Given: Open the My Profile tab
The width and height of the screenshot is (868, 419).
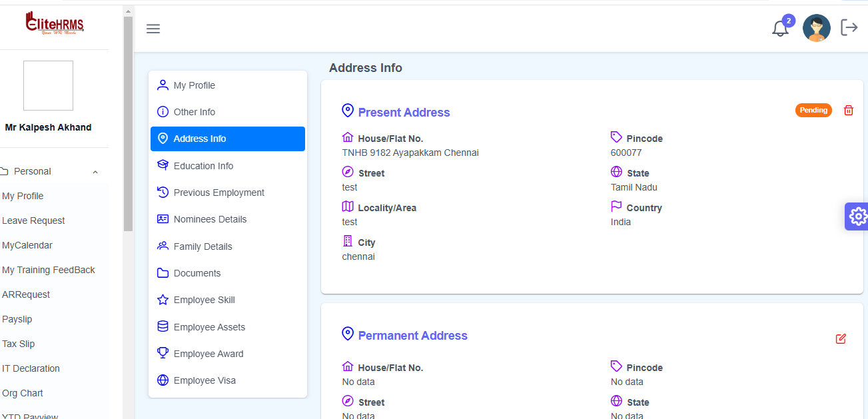Looking at the screenshot, I should (194, 85).
